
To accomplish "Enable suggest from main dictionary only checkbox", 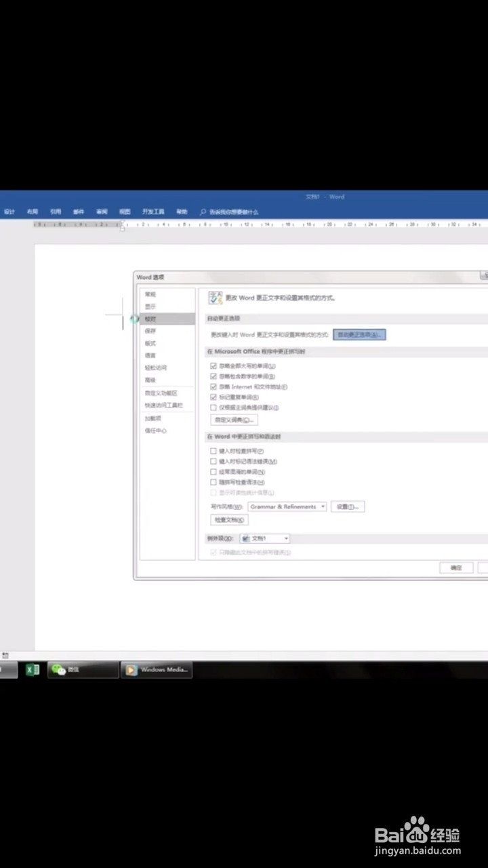I will (x=213, y=408).
